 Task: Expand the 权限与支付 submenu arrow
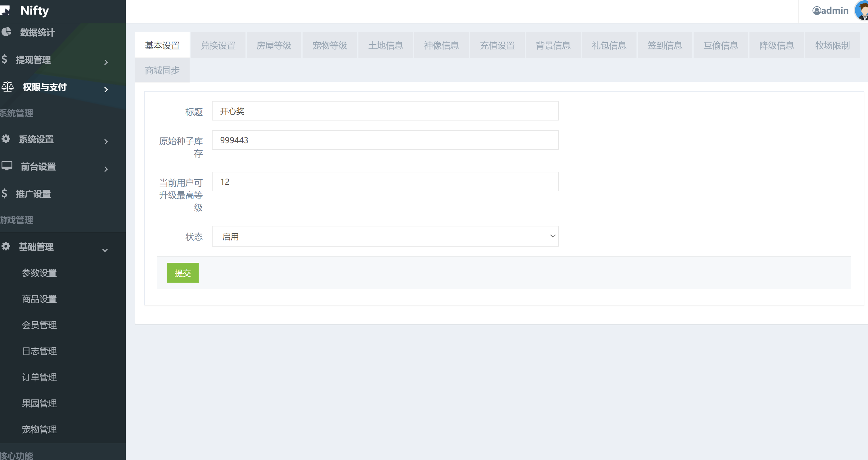coord(106,89)
